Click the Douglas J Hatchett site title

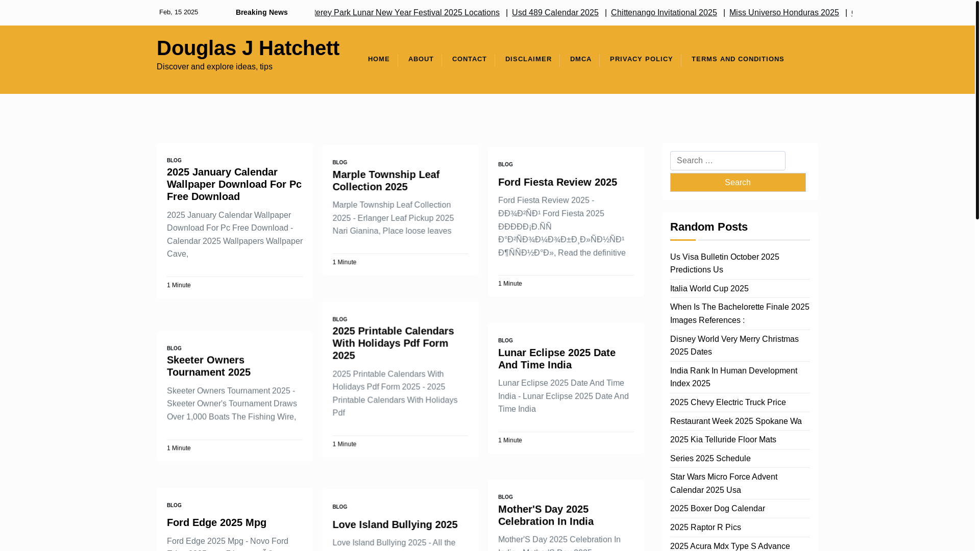pyautogui.click(x=248, y=48)
